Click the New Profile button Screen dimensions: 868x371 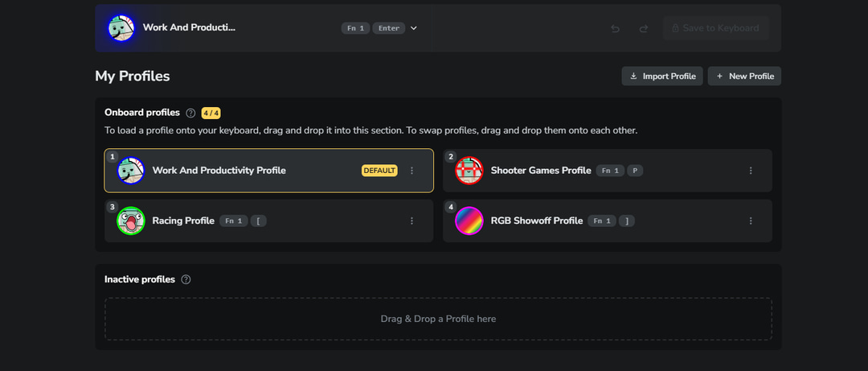[744, 76]
